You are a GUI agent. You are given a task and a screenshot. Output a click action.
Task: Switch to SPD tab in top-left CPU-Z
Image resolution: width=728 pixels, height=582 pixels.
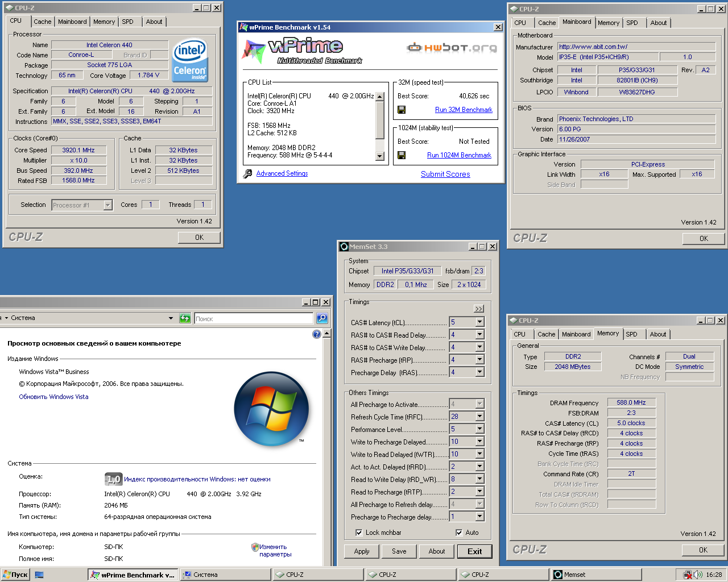click(x=127, y=22)
